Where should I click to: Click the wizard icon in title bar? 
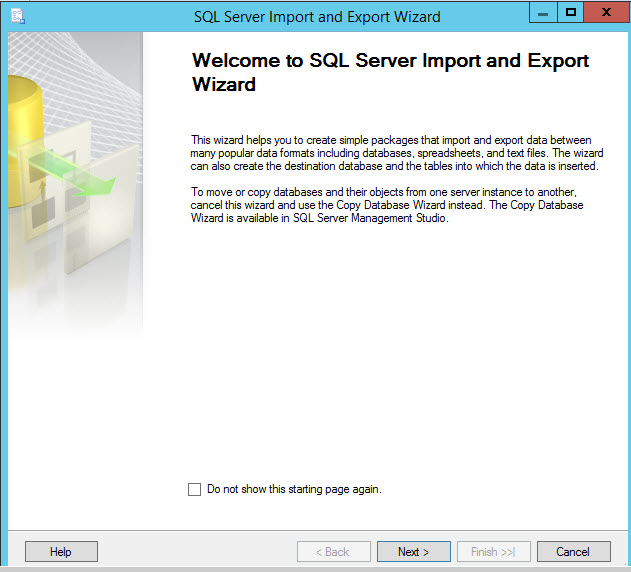click(x=18, y=17)
